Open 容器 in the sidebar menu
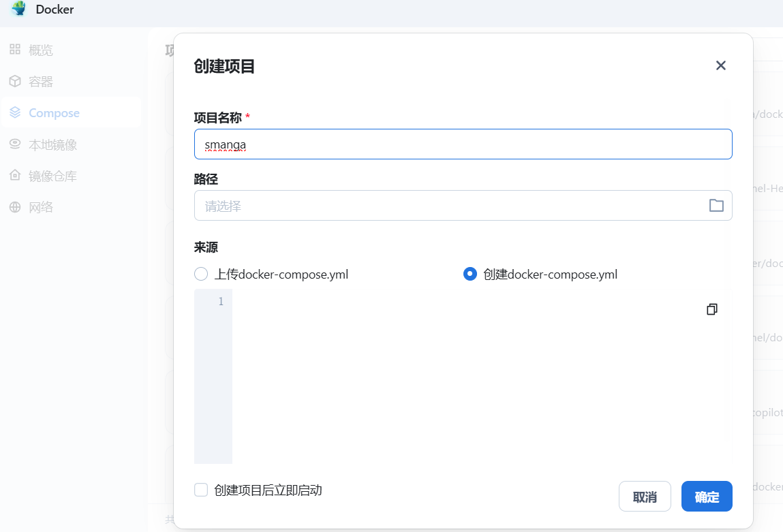This screenshot has height=532, width=783. [x=41, y=82]
